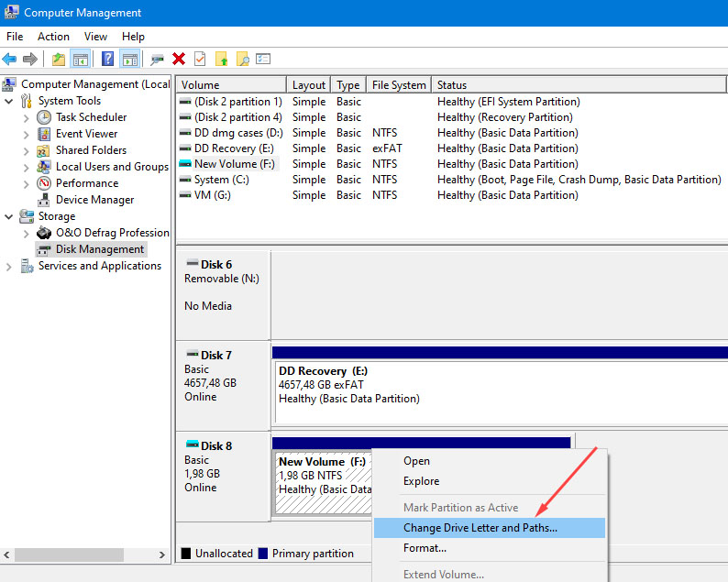Click the Shared Folders icon

[x=43, y=150]
